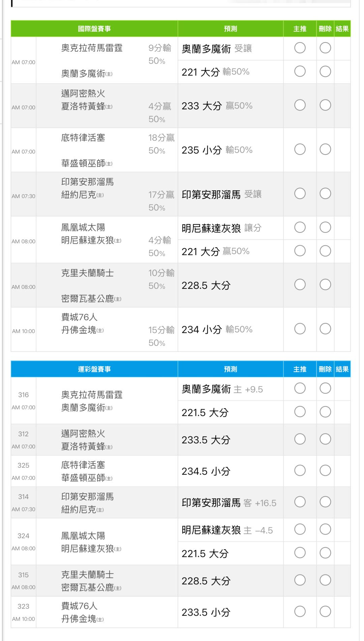
Task: Pick 主推 for 明尼蘇達灰狼 主 -4.5
Action: 300,529
